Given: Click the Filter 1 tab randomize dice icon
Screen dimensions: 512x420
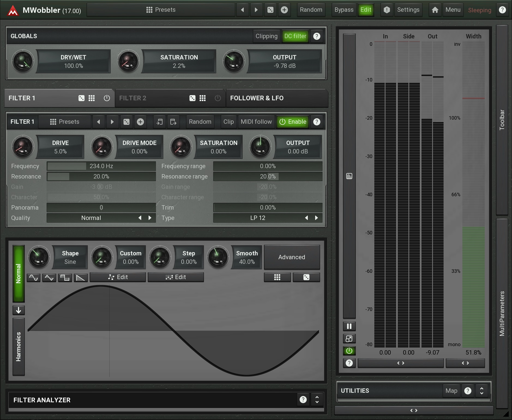Looking at the screenshot, I should point(81,98).
